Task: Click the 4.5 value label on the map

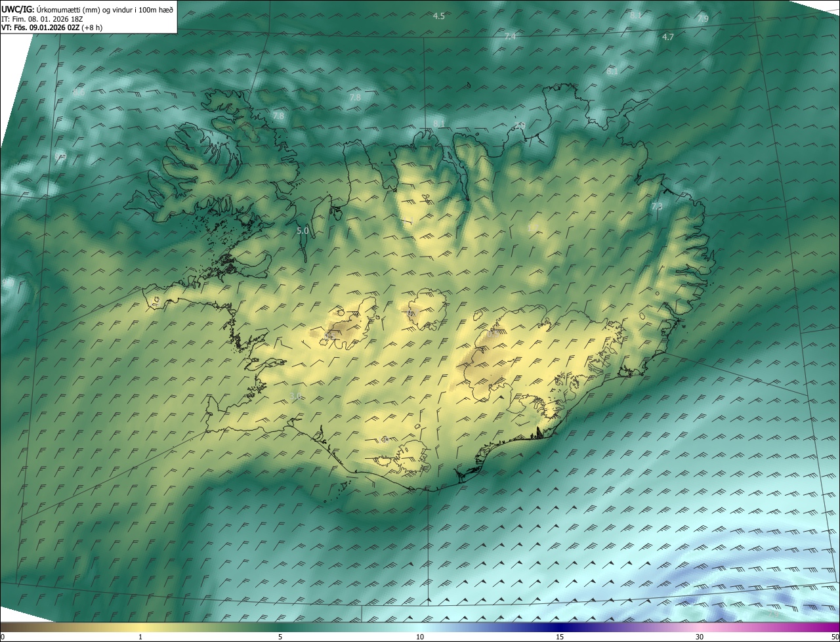Action: click(439, 16)
